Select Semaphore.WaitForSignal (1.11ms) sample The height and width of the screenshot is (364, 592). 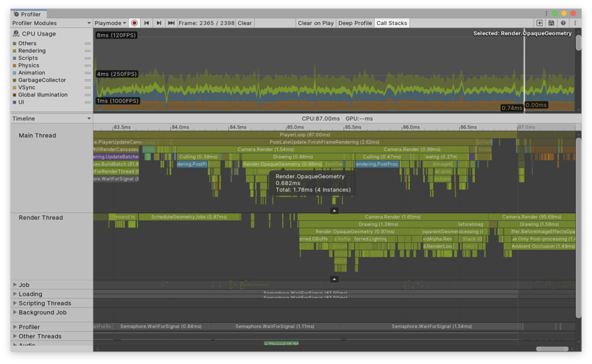(274, 326)
